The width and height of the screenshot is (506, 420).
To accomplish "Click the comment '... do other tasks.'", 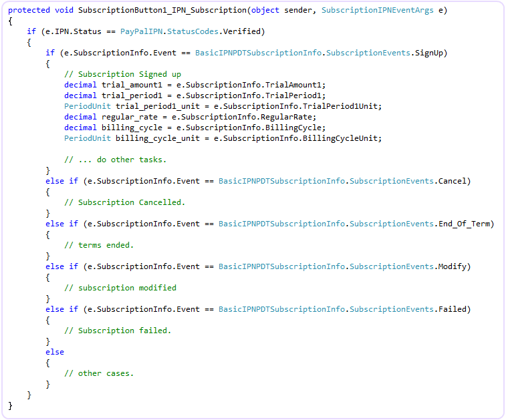I will pos(115,160).
